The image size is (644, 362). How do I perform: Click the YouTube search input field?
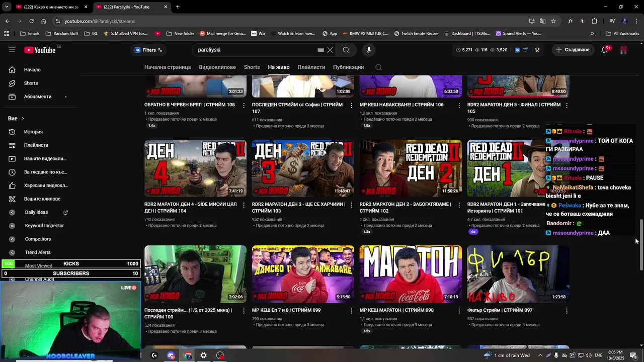click(x=257, y=50)
